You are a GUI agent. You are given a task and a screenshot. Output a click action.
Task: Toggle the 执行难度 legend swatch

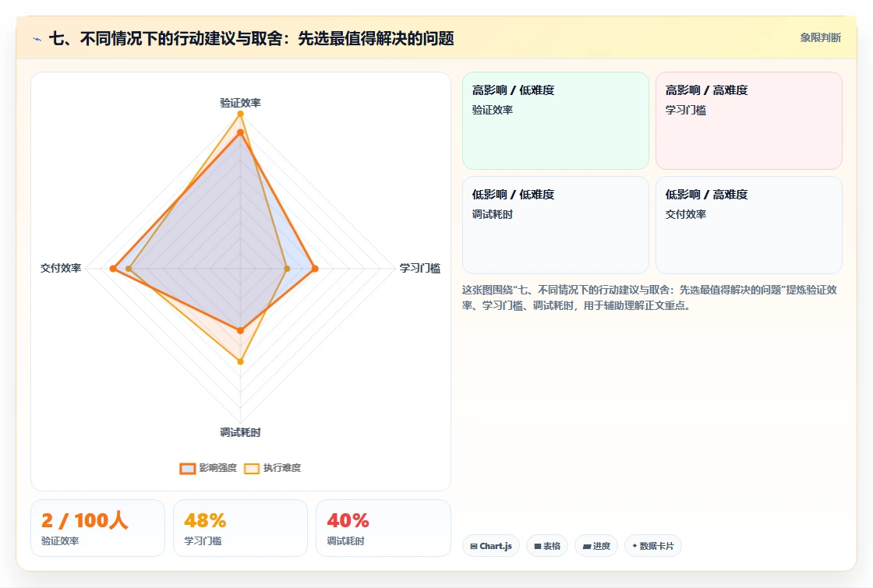click(252, 468)
